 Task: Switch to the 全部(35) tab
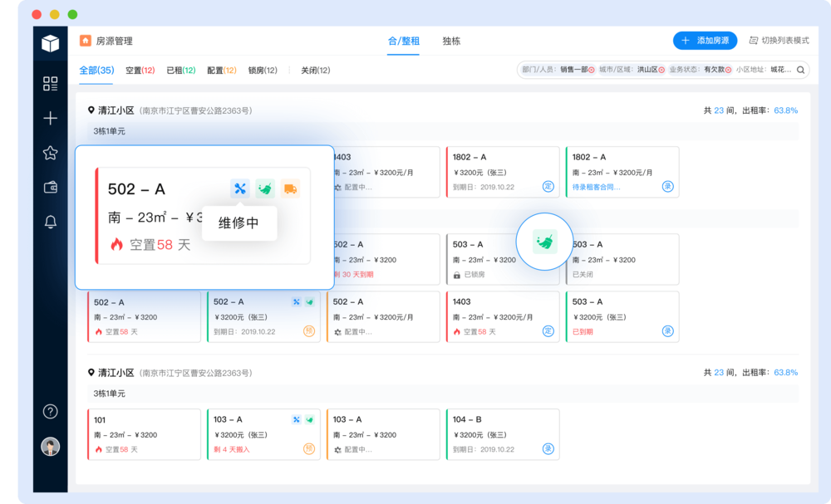tap(96, 71)
